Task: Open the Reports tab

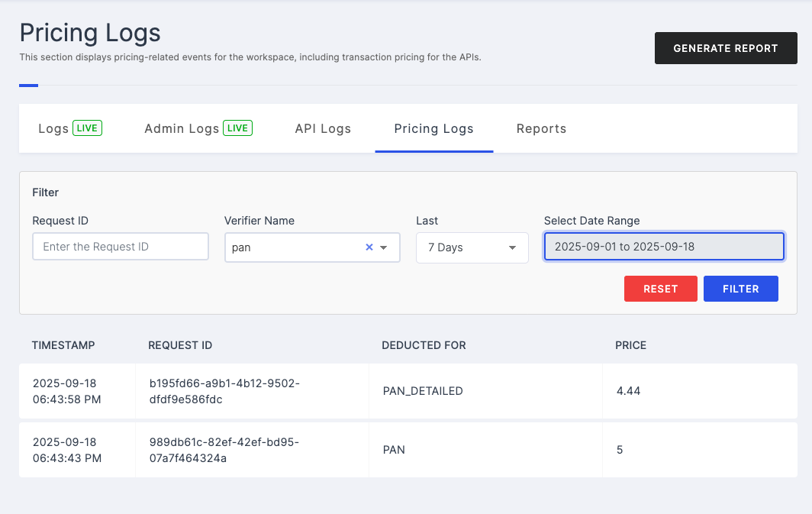Action: (x=541, y=128)
